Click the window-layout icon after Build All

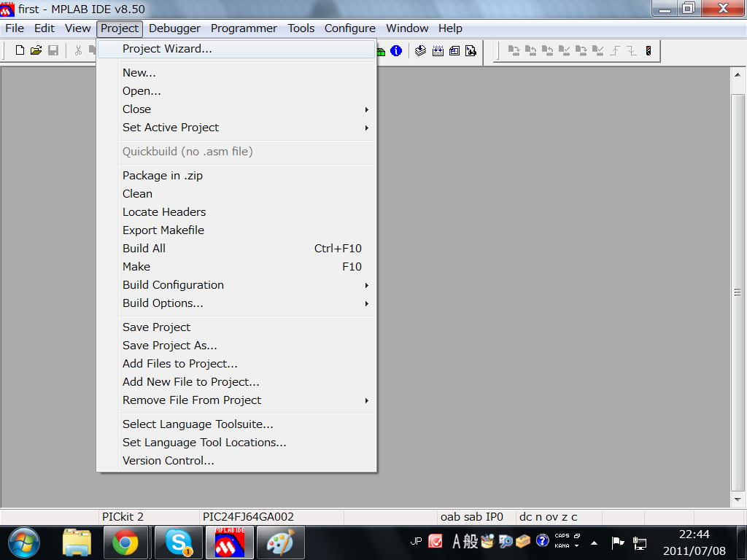(454, 50)
